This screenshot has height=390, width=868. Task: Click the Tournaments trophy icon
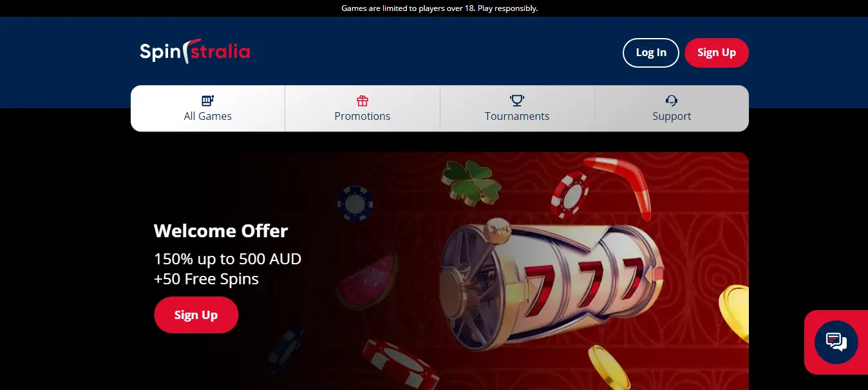517,101
